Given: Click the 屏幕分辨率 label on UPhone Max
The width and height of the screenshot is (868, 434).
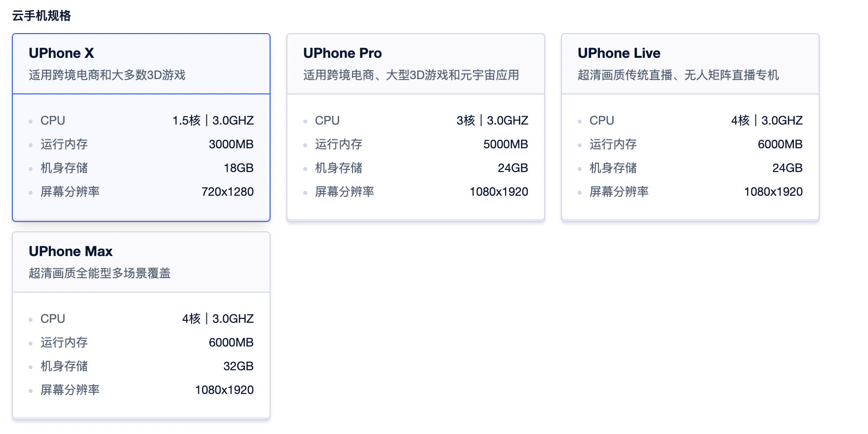Looking at the screenshot, I should pos(69,390).
